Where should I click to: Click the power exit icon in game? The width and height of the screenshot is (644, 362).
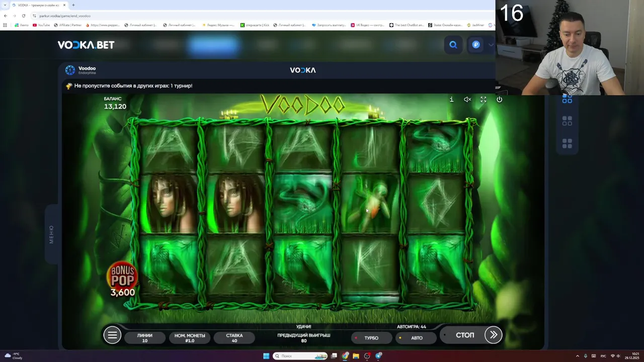click(x=499, y=100)
